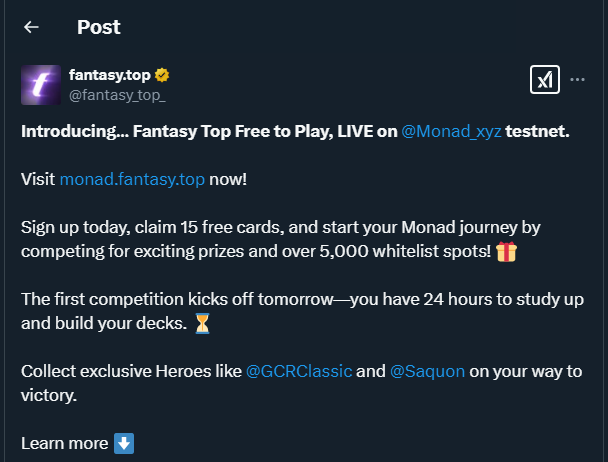Open the @Saquon mention
This screenshot has width=608, height=462.
[426, 371]
